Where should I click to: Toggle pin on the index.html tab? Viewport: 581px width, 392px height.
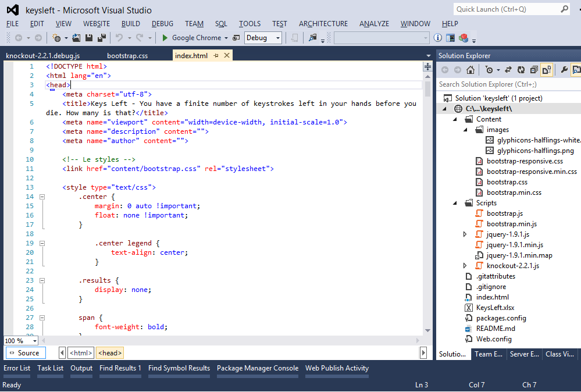pyautogui.click(x=216, y=56)
